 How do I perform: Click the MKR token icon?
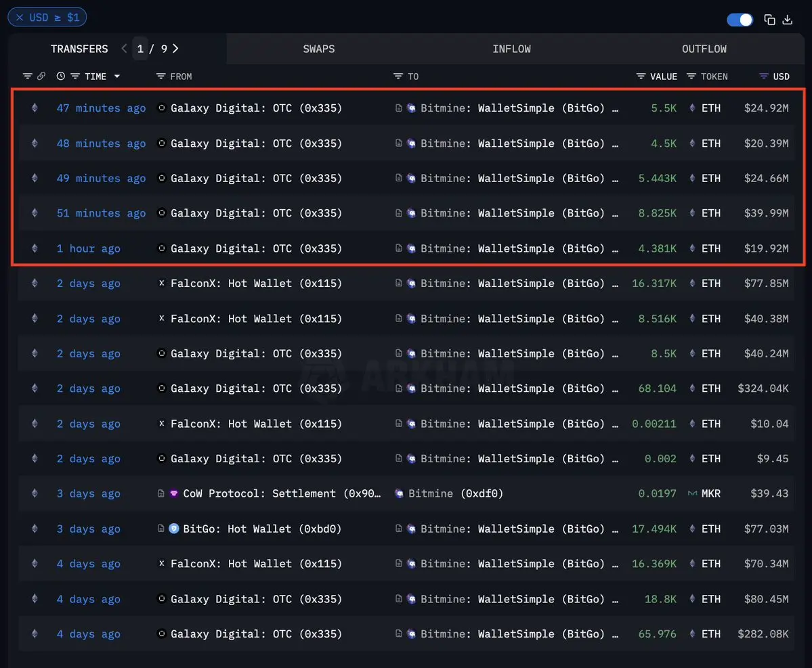(692, 493)
